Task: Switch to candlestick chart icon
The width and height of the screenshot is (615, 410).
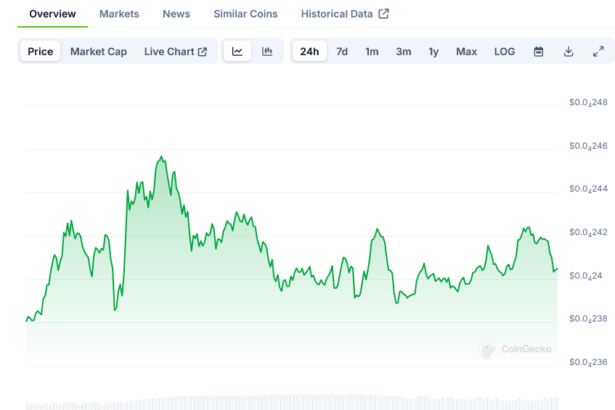Action: pos(267,51)
